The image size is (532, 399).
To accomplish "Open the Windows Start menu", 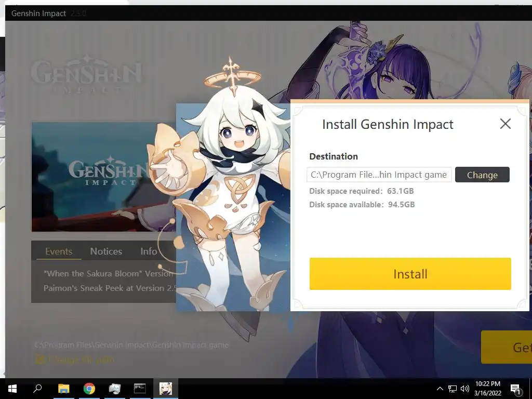I will [12, 389].
